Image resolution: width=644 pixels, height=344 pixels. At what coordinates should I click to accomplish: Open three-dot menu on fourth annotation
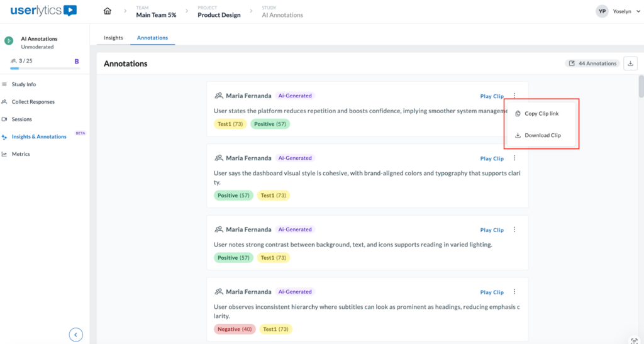pos(514,292)
